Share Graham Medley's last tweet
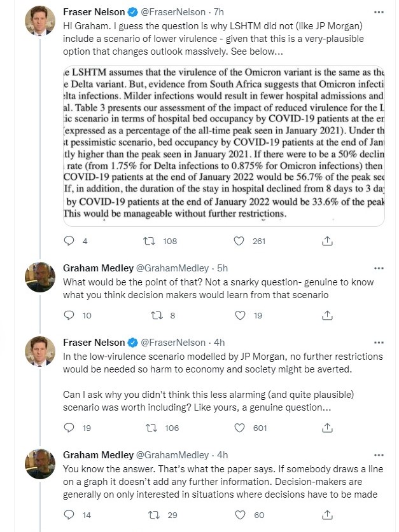This screenshot has height=532, width=399. tap(327, 515)
